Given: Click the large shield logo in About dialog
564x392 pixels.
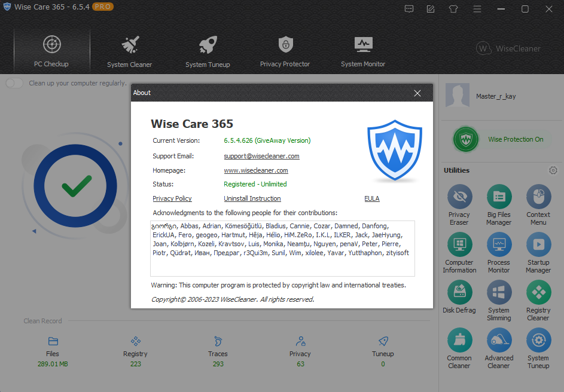Looking at the screenshot, I should (x=395, y=150).
